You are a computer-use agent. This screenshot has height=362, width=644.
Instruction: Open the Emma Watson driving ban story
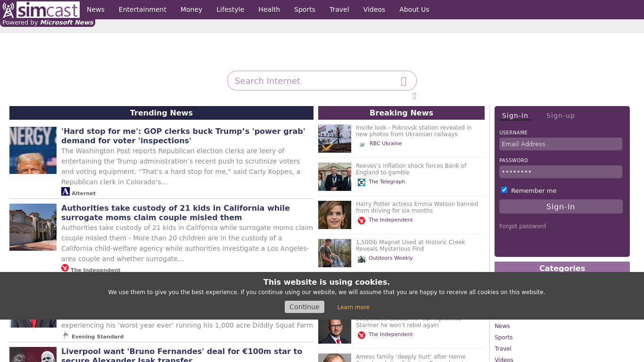tap(417, 207)
